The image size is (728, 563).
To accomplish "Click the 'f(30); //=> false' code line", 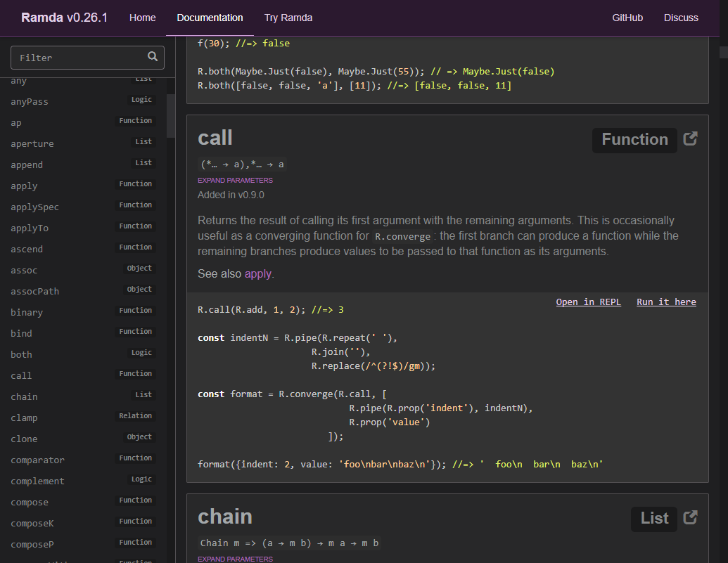I will click(244, 43).
